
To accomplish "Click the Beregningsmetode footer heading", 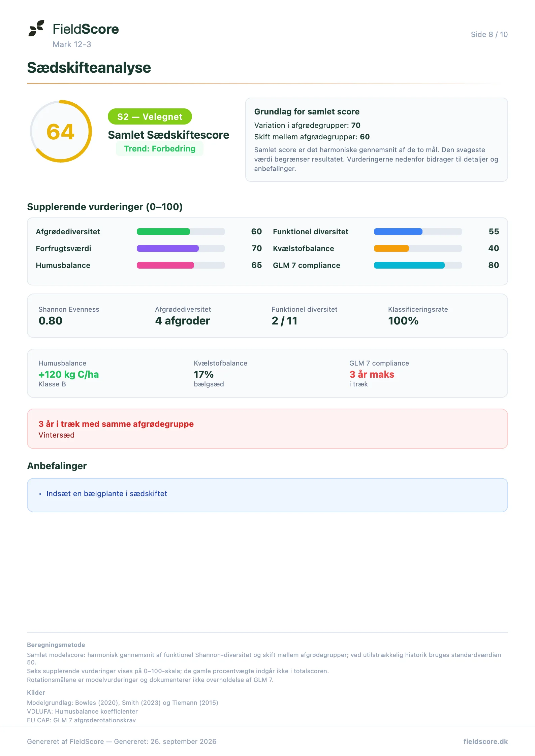I will pyautogui.click(x=56, y=645).
